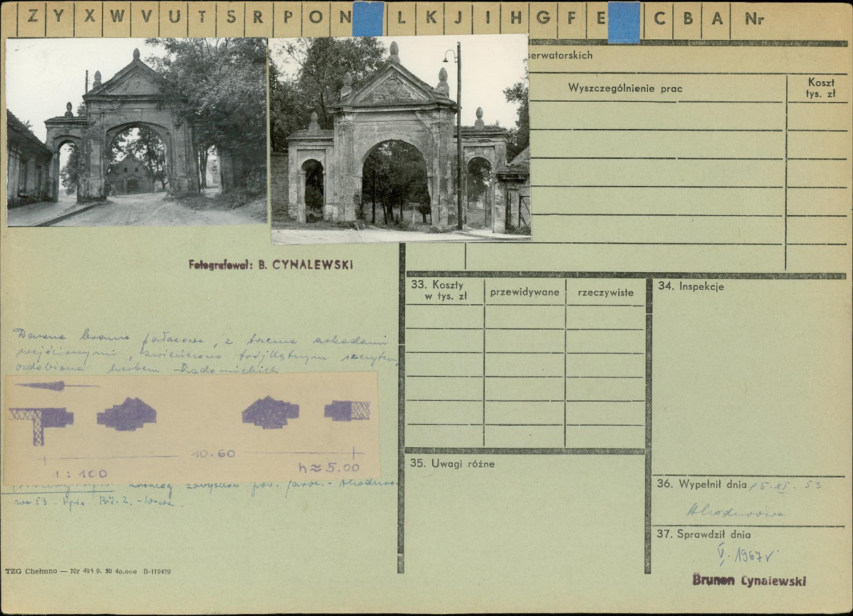Screen dimensions: 853x616
Task: Click the left gate photograph
Action: coord(137,132)
